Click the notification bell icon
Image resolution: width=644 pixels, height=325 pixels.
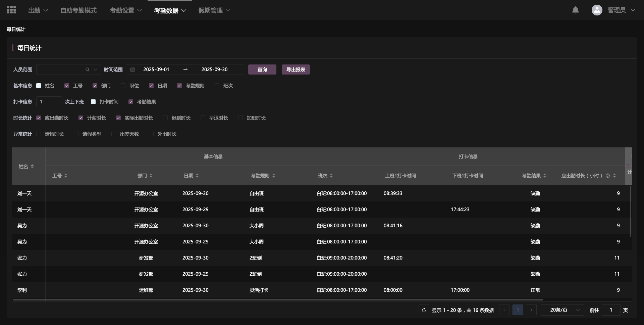click(x=575, y=10)
